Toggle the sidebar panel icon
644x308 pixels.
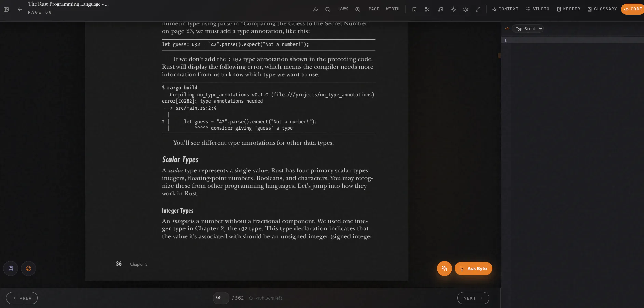pyautogui.click(x=6, y=9)
